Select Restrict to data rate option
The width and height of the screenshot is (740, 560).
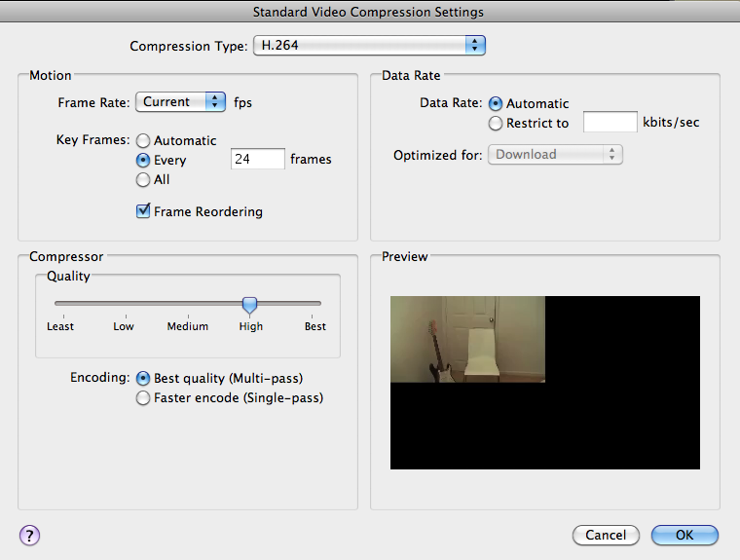[x=496, y=124]
